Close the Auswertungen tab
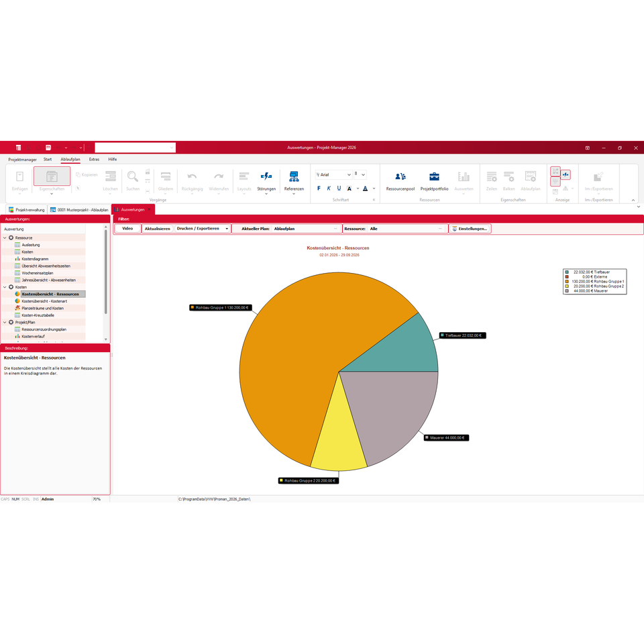Screen dimensions: 644x644 click(x=149, y=209)
